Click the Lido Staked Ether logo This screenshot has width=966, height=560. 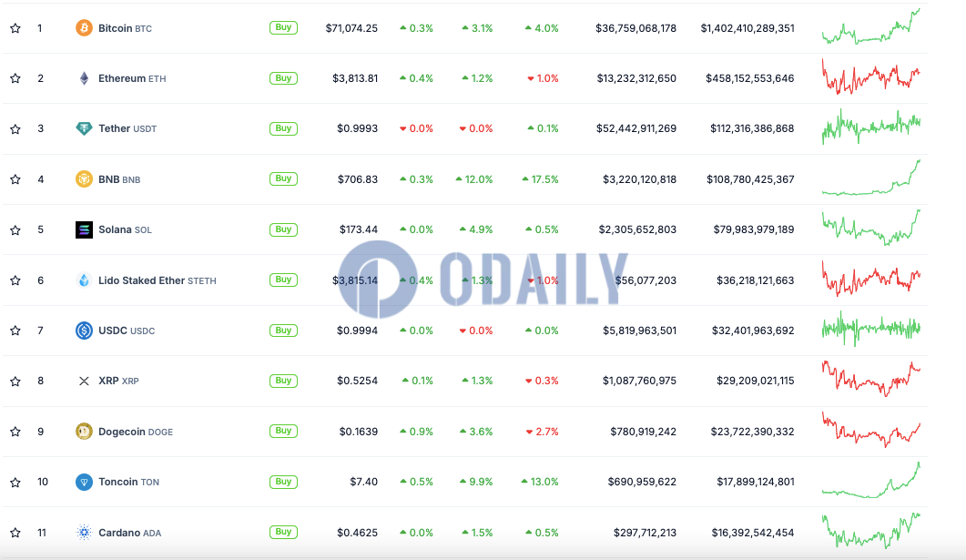coord(84,280)
